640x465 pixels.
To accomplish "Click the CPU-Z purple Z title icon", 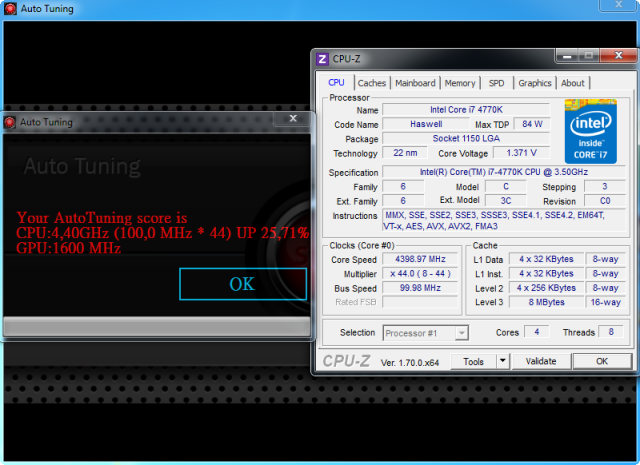I will (322, 59).
